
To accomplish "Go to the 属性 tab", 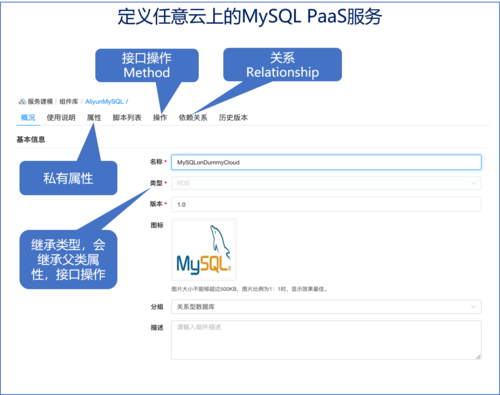I will [94, 117].
